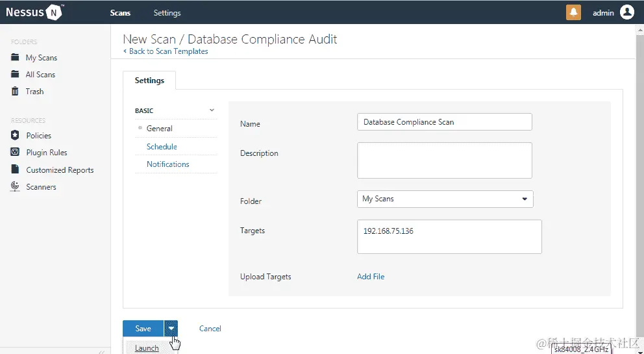The image size is (644, 354).
Task: Open the Notifications settings
Action: pyautogui.click(x=168, y=164)
